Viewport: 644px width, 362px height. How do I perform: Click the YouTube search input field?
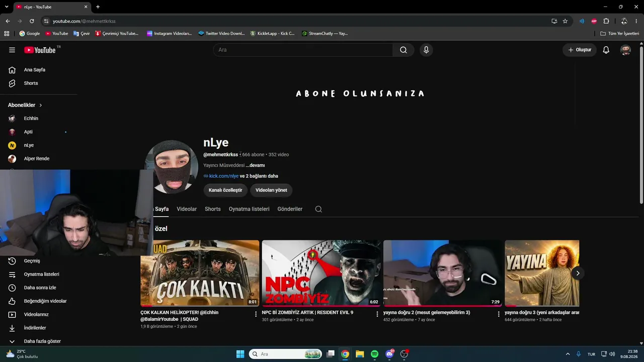pos(303,50)
